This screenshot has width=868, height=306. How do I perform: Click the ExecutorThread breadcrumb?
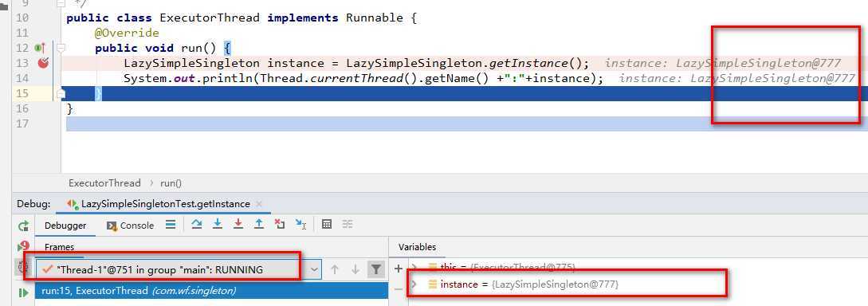click(104, 182)
